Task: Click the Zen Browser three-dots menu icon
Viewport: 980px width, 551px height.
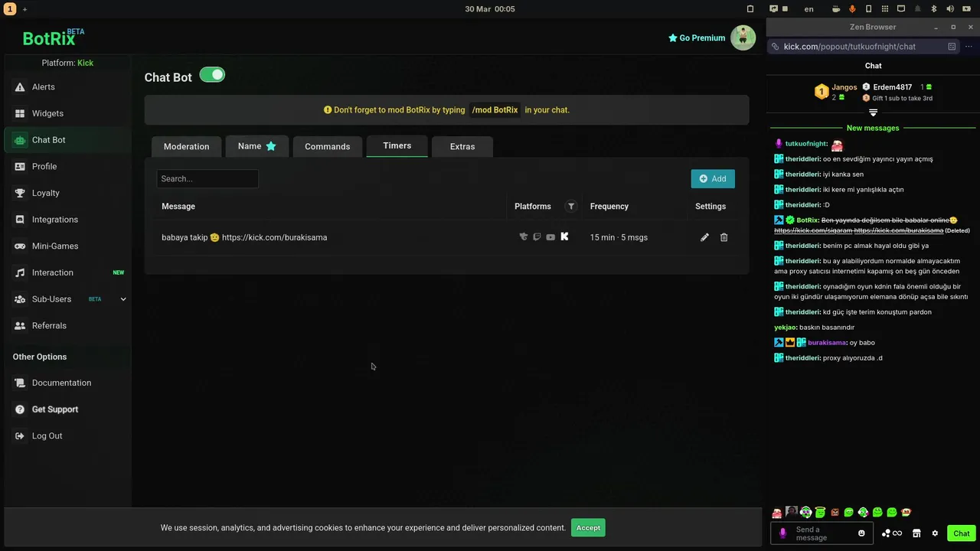Action: click(x=969, y=47)
